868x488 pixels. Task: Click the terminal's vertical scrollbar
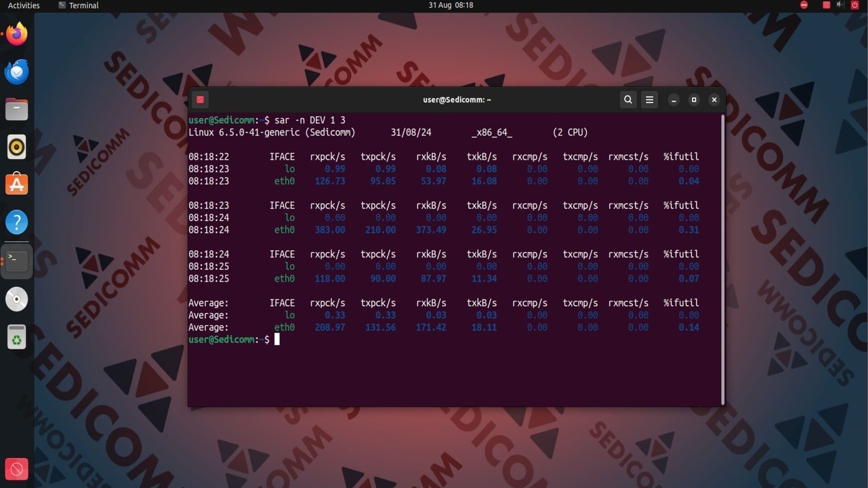[723, 260]
